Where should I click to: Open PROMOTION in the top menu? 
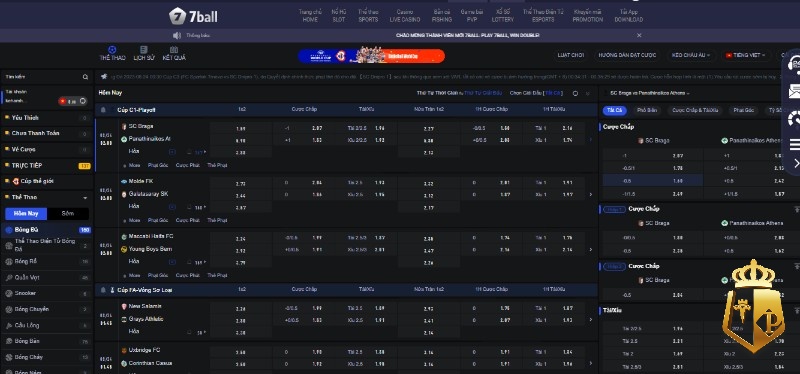click(x=587, y=16)
